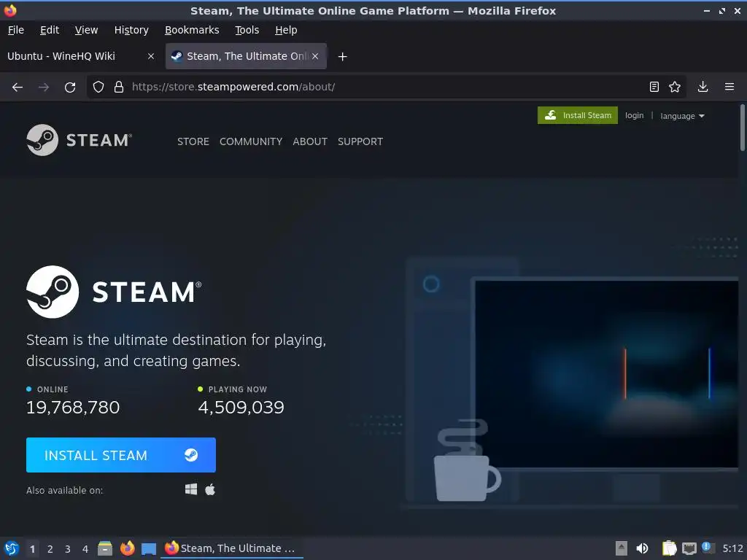Viewport: 747px width, 560px height.
Task: Open the volume control in system tray
Action: tap(642, 548)
